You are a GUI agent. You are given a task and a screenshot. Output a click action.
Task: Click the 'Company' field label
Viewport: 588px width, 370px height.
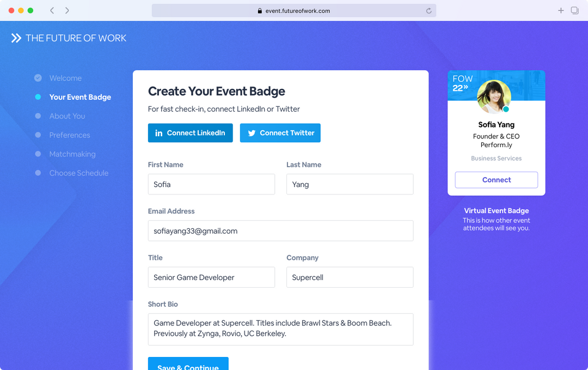(302, 258)
